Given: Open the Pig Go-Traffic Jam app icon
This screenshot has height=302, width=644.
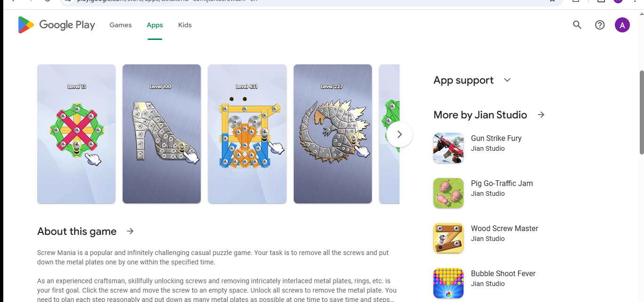Looking at the screenshot, I should point(448,193).
